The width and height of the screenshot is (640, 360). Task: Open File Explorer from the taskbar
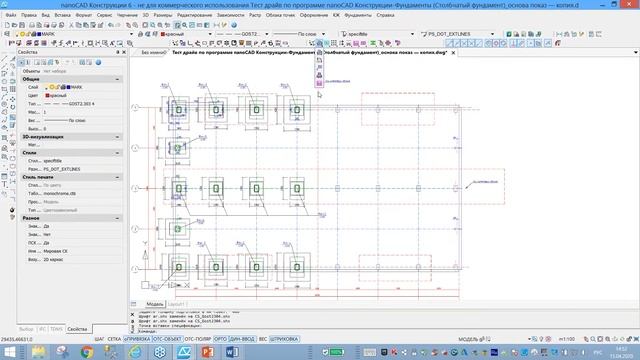click(x=39, y=352)
